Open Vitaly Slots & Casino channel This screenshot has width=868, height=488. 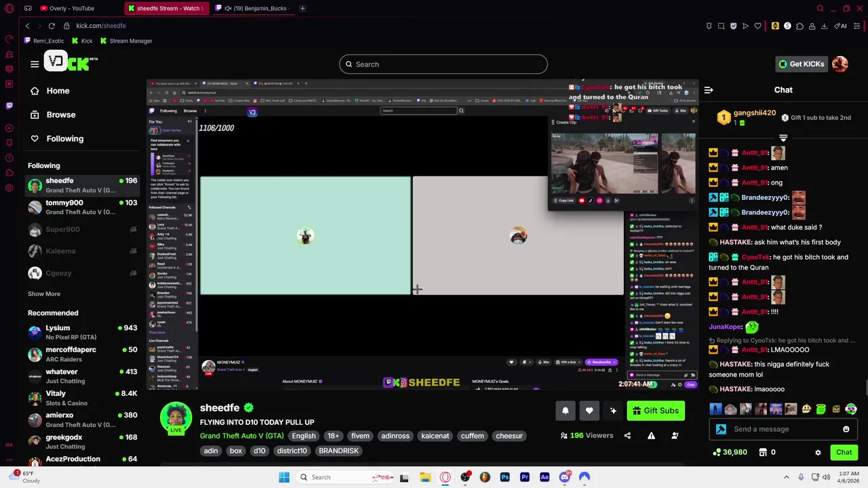82,398
